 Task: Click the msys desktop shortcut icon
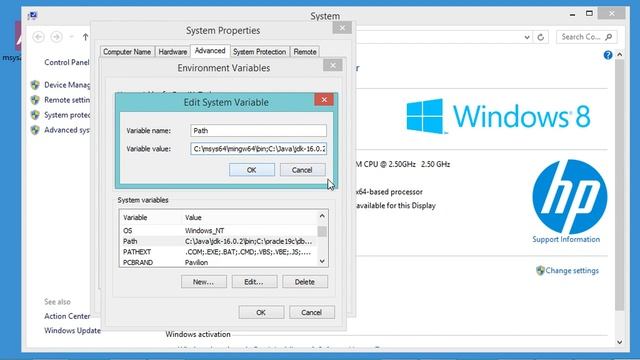[x=17, y=37]
